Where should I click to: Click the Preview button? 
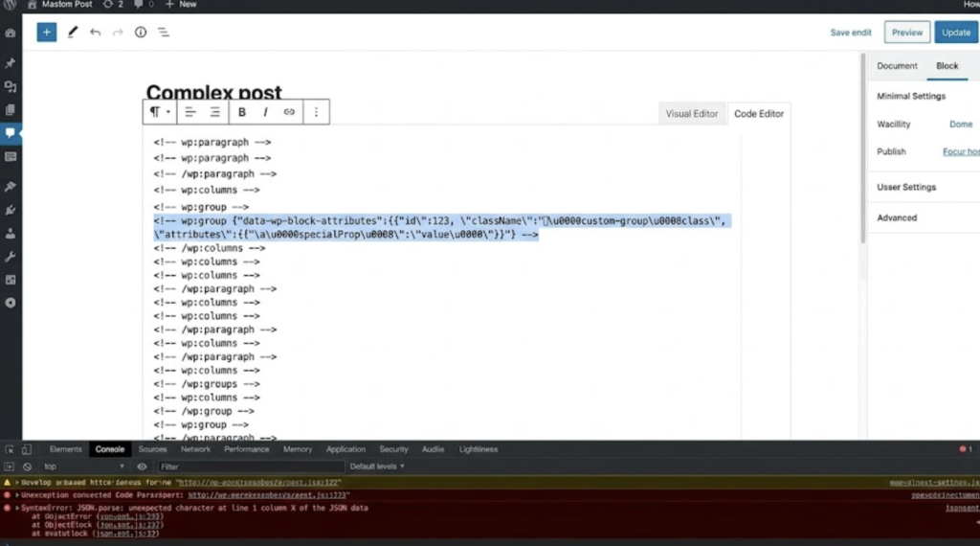(907, 33)
